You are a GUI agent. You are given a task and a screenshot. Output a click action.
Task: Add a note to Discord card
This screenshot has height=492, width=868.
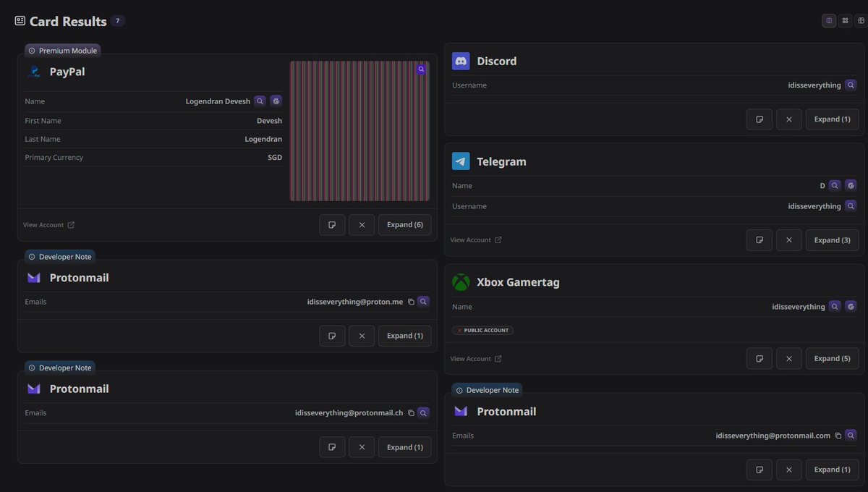point(759,119)
